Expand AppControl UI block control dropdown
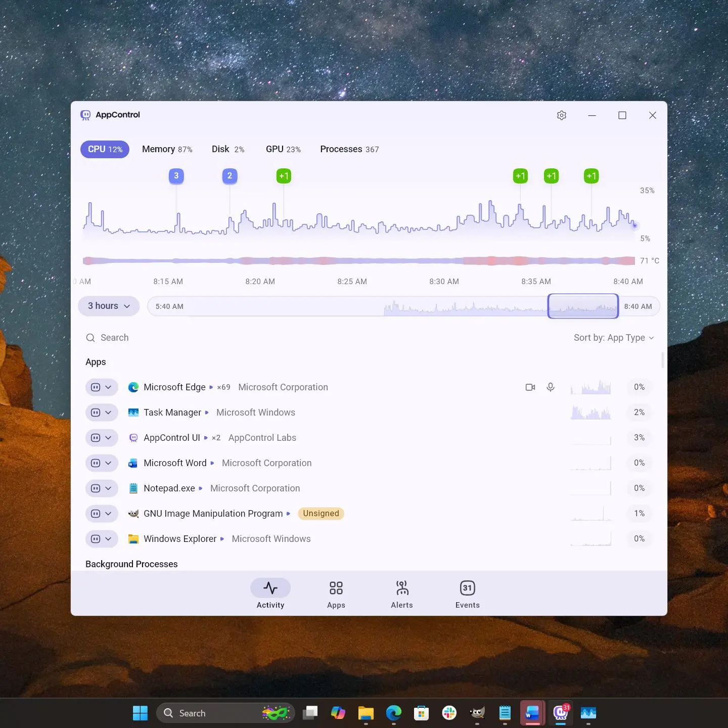Image resolution: width=728 pixels, height=728 pixels. (102, 438)
